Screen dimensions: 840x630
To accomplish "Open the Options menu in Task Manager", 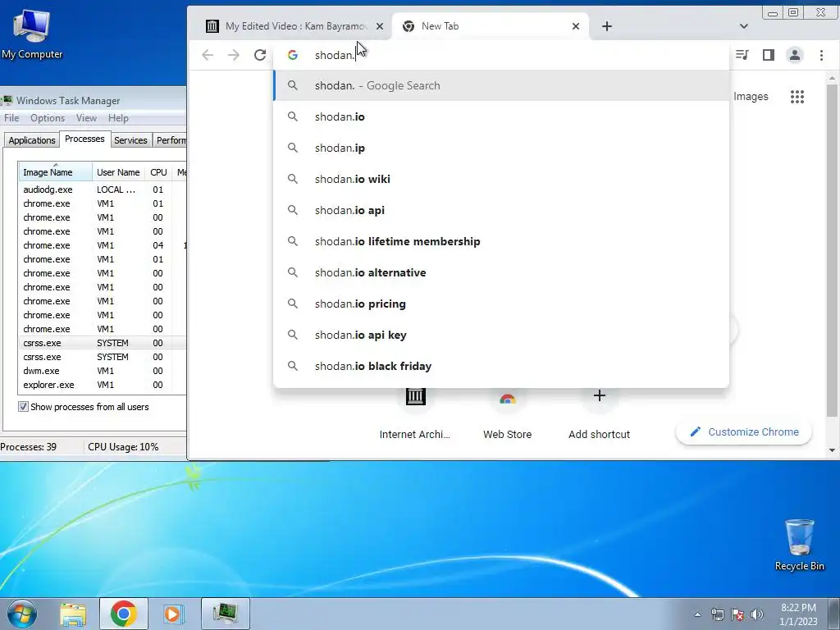I will point(47,118).
